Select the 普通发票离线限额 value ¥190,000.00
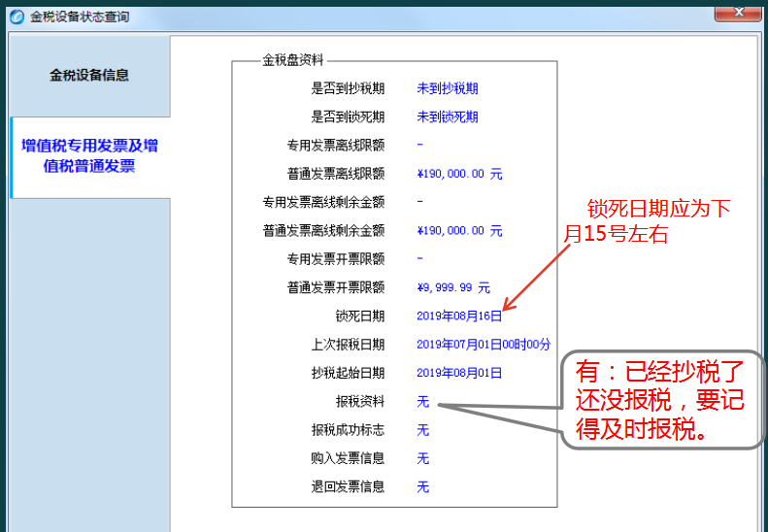 coord(459,174)
